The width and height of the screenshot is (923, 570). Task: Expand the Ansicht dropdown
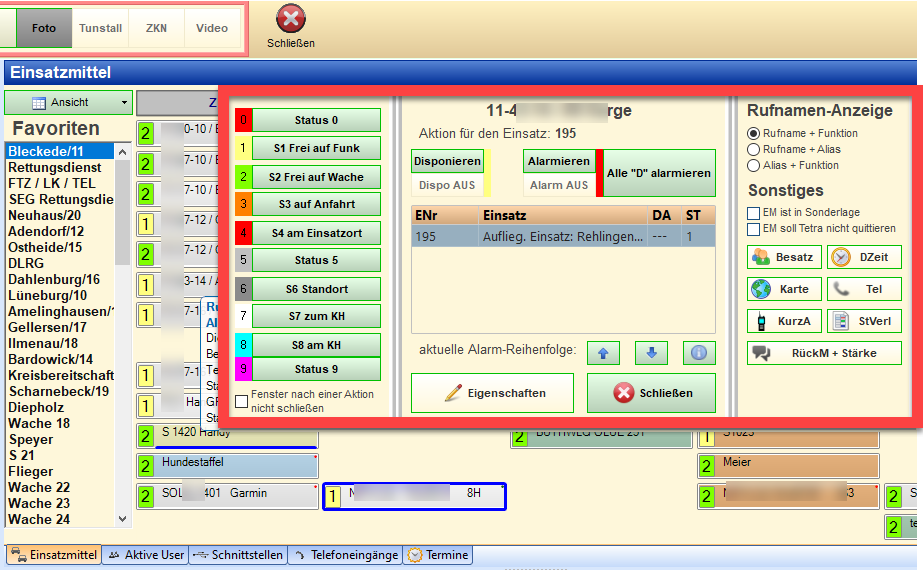(x=69, y=102)
